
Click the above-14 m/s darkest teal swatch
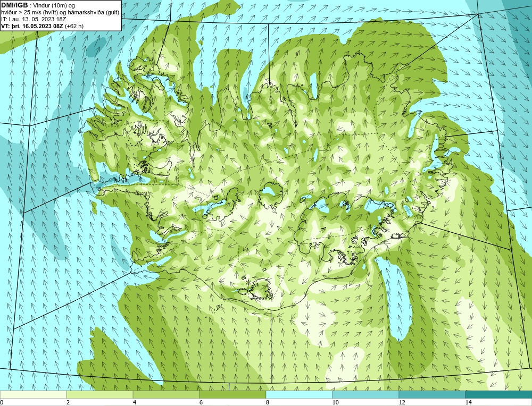499,394
